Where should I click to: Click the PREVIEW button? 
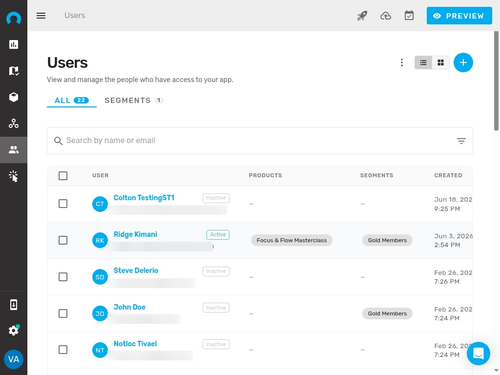pyautogui.click(x=459, y=16)
